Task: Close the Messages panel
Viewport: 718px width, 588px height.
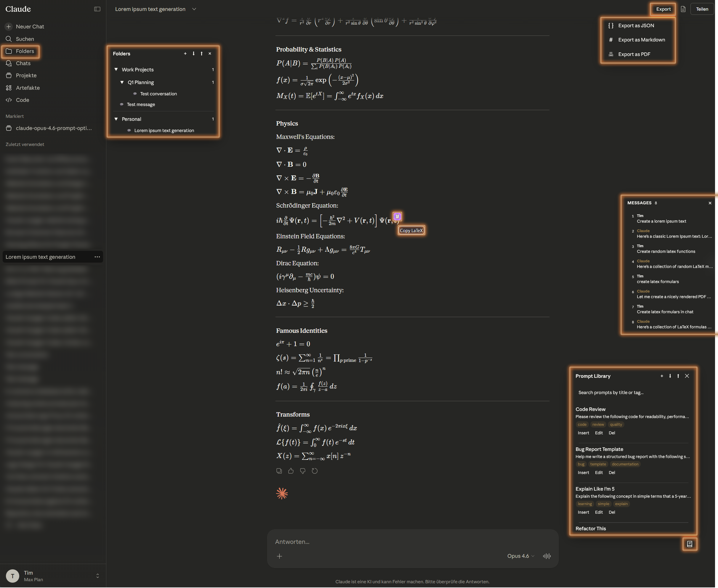Action: [x=710, y=203]
